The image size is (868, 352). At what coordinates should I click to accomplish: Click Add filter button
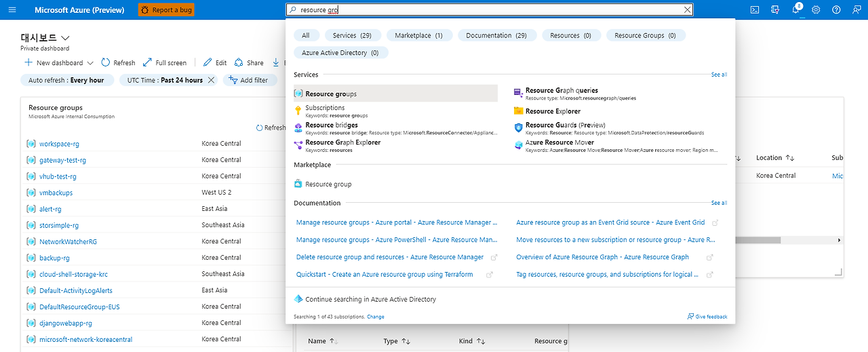pyautogui.click(x=249, y=80)
